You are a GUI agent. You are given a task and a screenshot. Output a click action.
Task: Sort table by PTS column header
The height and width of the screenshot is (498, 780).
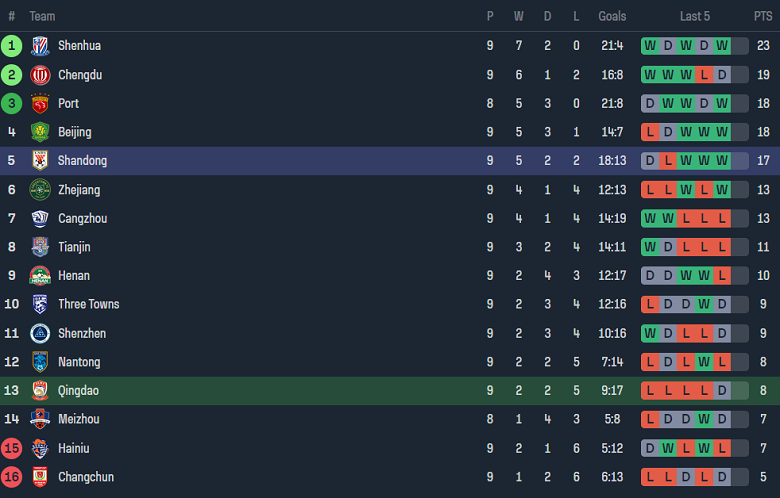[763, 16]
